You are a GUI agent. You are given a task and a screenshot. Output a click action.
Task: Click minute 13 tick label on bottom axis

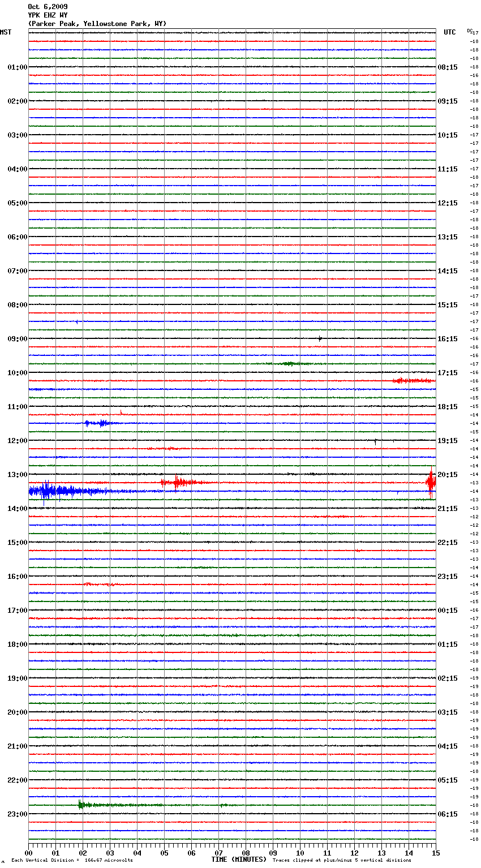click(x=381, y=853)
